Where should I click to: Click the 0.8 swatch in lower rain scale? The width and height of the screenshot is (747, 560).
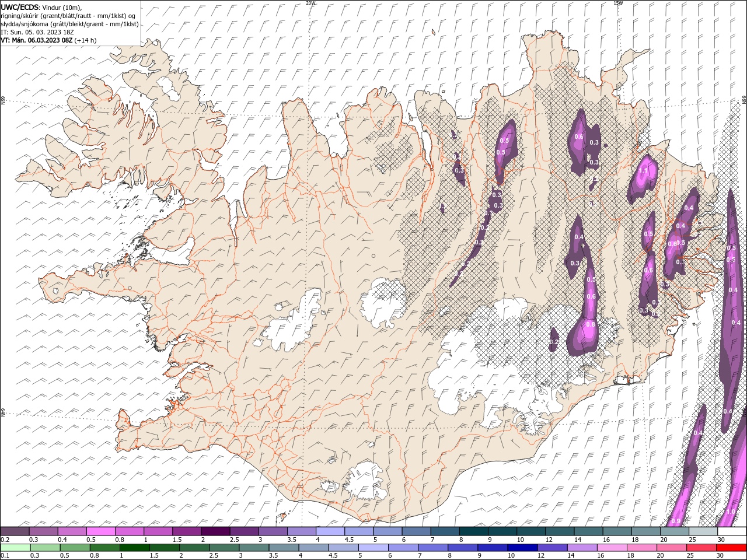coord(104,548)
